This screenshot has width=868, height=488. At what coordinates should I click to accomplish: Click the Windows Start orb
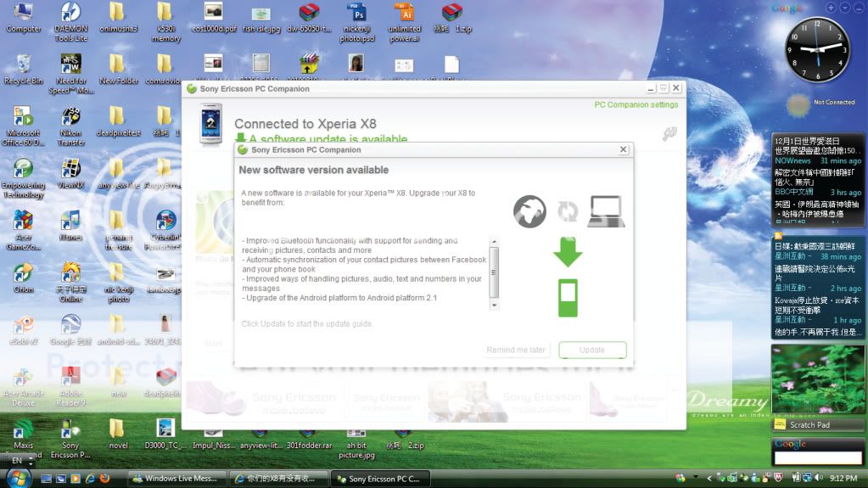(19, 478)
